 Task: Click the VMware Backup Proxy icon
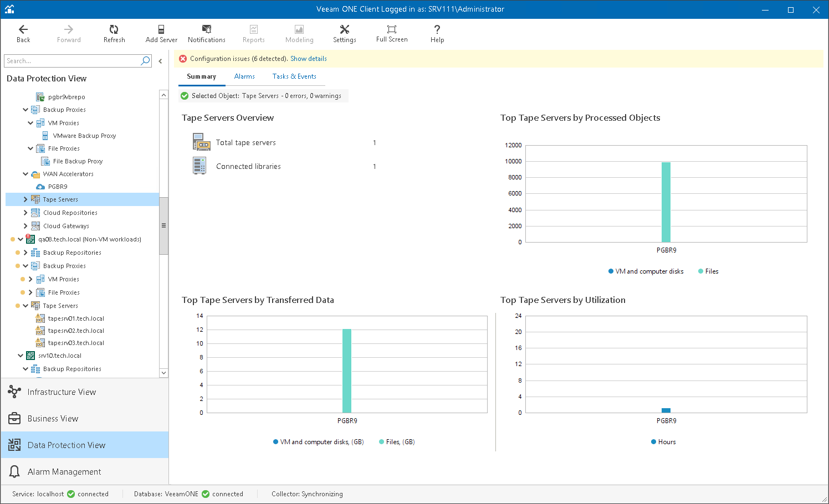coord(45,136)
